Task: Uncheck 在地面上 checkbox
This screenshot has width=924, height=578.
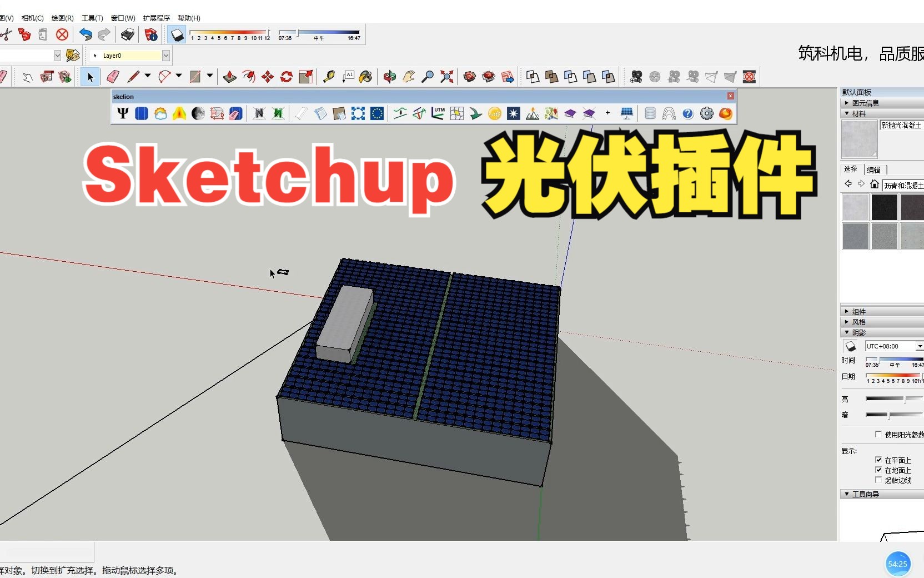Action: [x=878, y=470]
